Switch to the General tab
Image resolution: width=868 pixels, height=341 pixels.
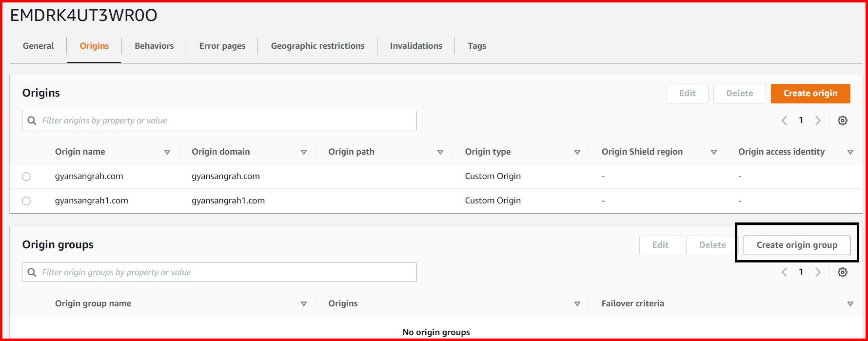click(x=38, y=46)
